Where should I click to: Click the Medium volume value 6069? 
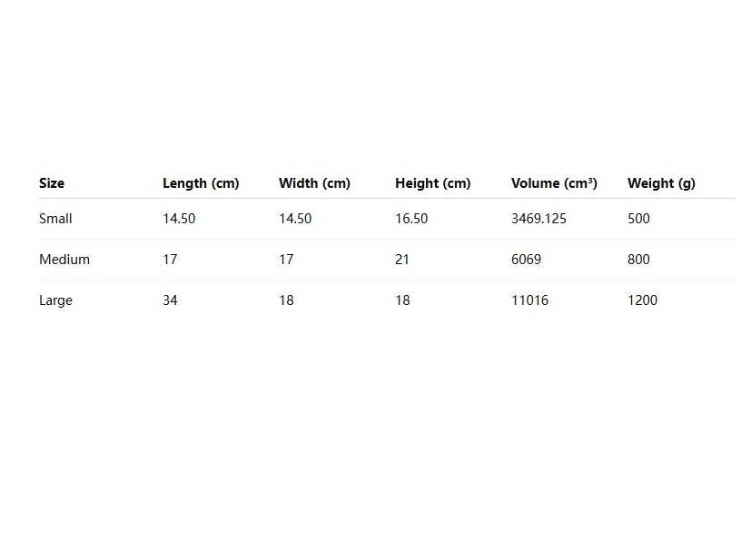pyautogui.click(x=526, y=260)
